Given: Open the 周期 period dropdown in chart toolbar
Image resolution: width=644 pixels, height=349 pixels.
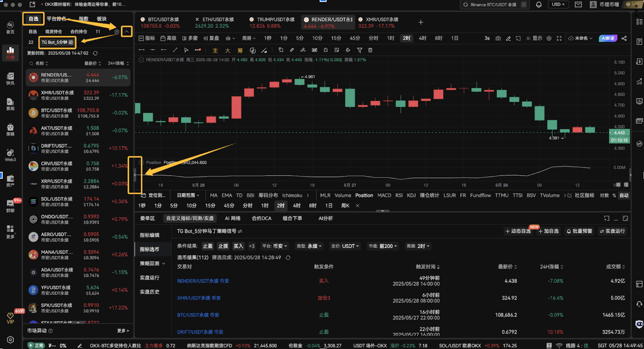Looking at the screenshot, I should click(249, 38).
